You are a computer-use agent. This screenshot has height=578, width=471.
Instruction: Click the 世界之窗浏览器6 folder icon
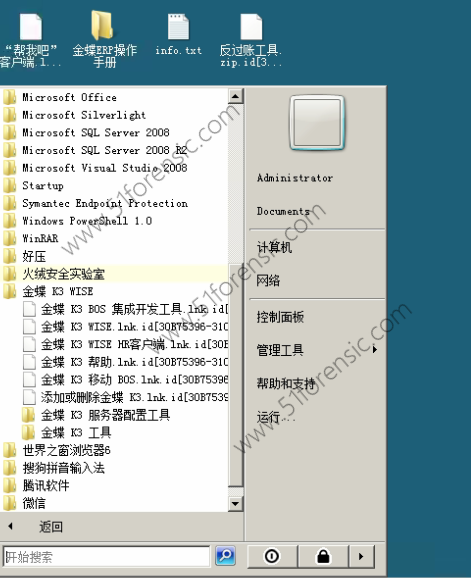pos(10,451)
